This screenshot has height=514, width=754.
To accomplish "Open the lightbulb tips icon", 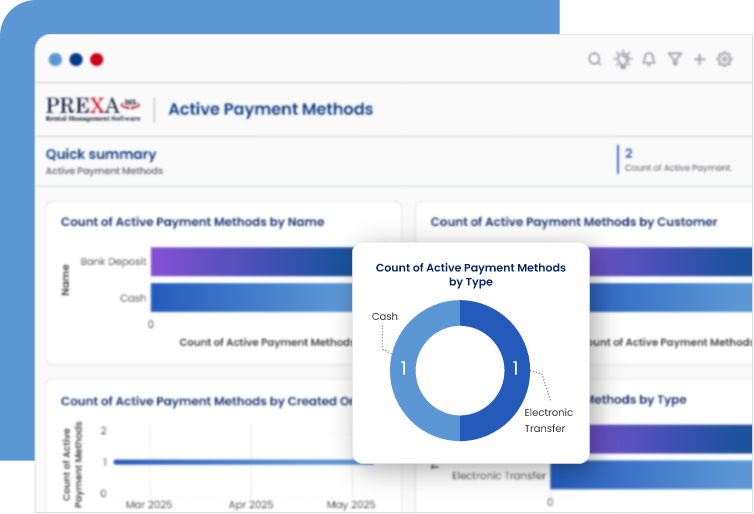I will point(623,60).
